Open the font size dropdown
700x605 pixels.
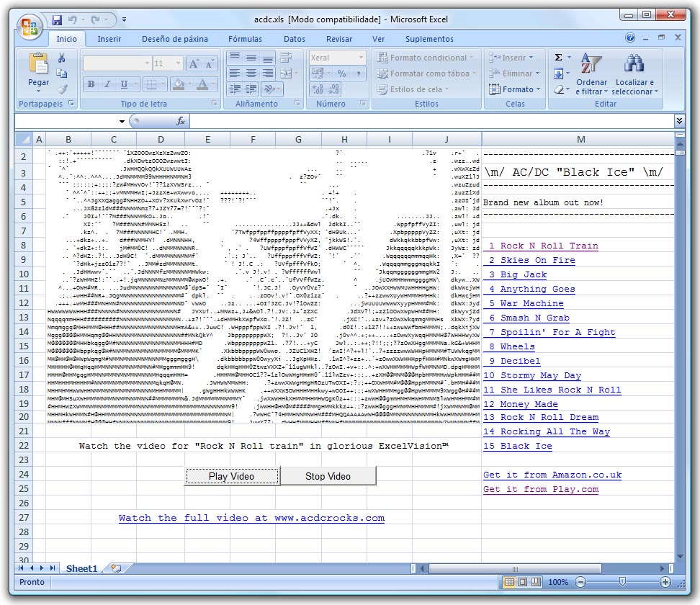(x=178, y=63)
